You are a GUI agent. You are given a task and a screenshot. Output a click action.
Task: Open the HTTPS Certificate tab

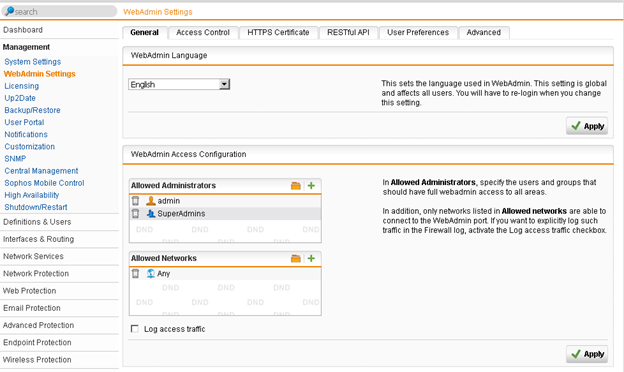(x=278, y=33)
